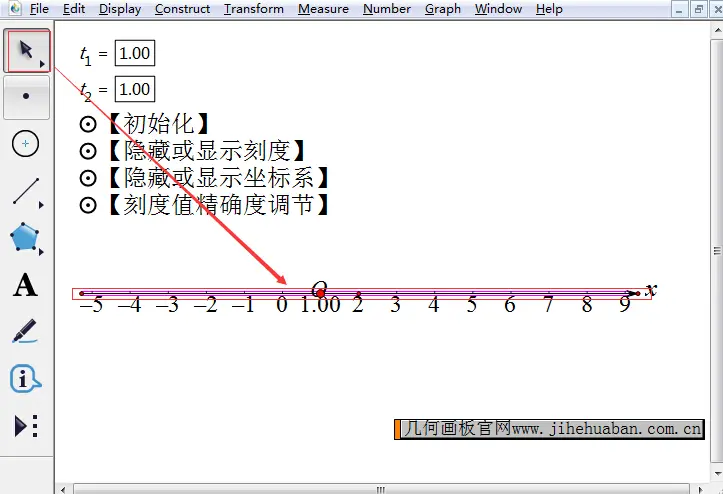Click the t1 parameter value box
Screen dimensions: 723x494
tap(135, 54)
